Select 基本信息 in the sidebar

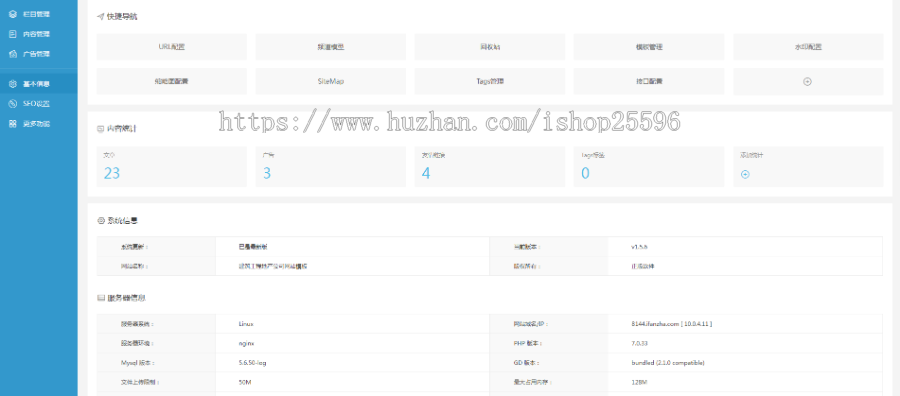(38, 84)
